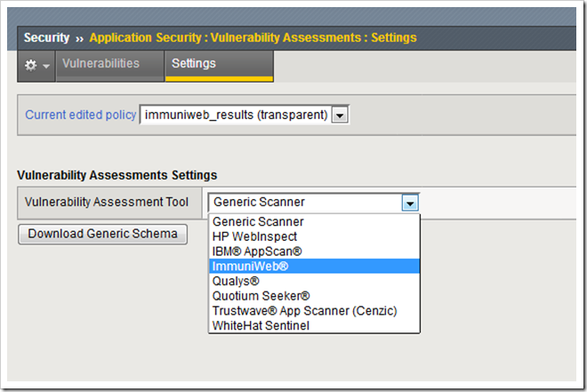
Task: Select WhiteHat Sentinel option
Action: tap(261, 326)
